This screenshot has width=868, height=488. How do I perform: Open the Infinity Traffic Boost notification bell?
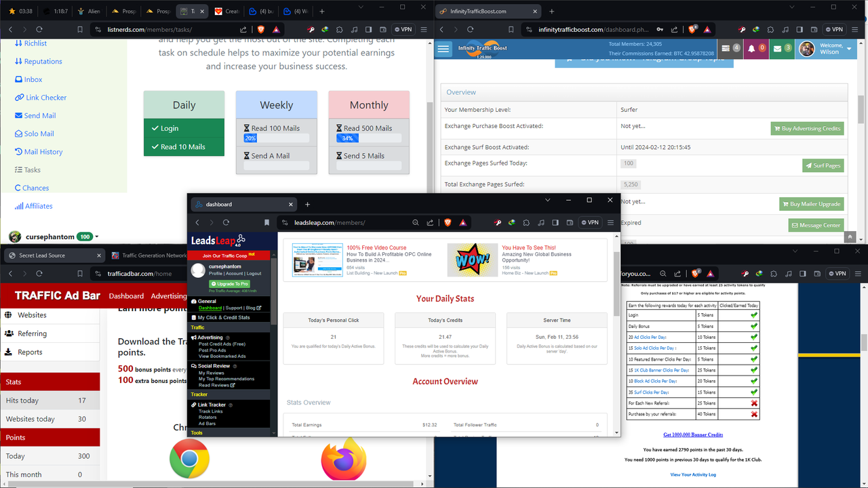click(x=756, y=49)
